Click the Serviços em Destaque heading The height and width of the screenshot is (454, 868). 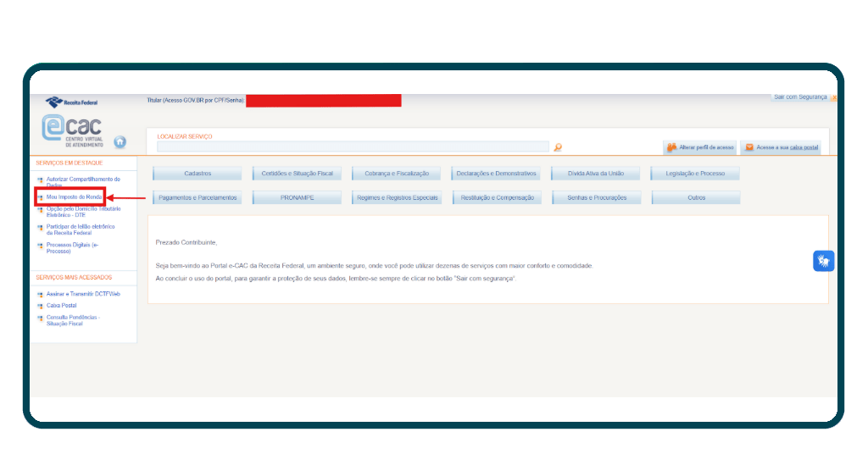click(x=70, y=163)
